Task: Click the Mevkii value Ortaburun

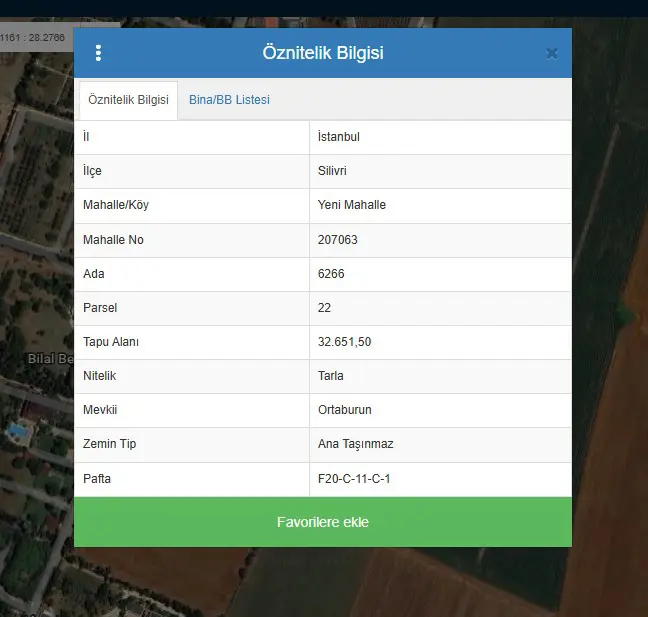Action: [x=345, y=410]
